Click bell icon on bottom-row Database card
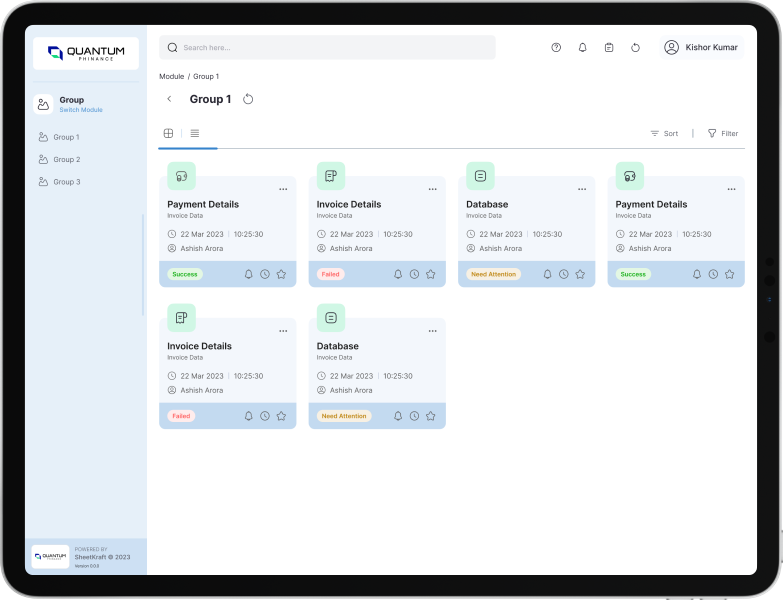 (398, 416)
